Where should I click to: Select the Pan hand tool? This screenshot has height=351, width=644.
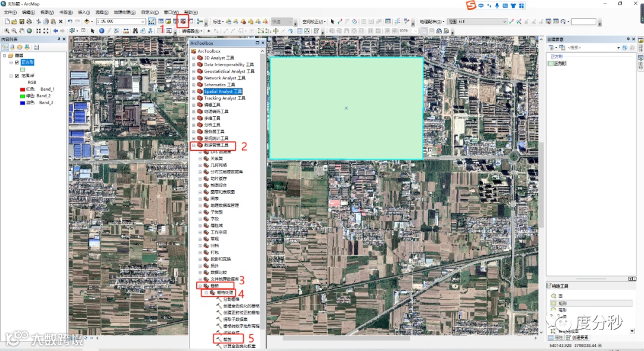pos(22,31)
